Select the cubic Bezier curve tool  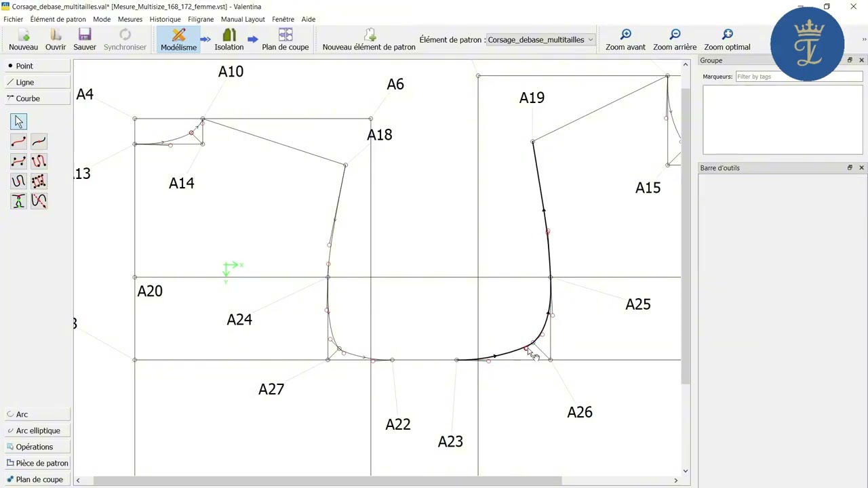coord(18,161)
